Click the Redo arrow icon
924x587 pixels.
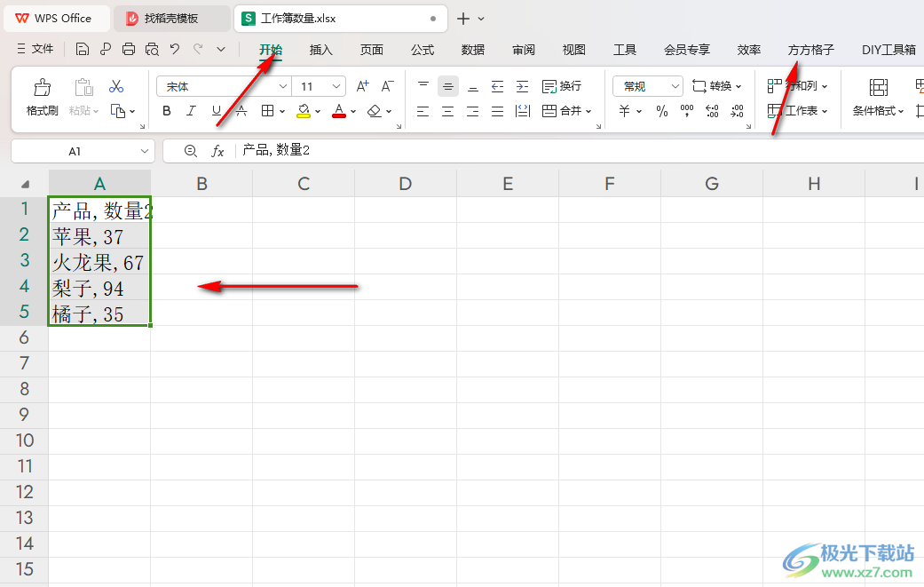point(198,49)
